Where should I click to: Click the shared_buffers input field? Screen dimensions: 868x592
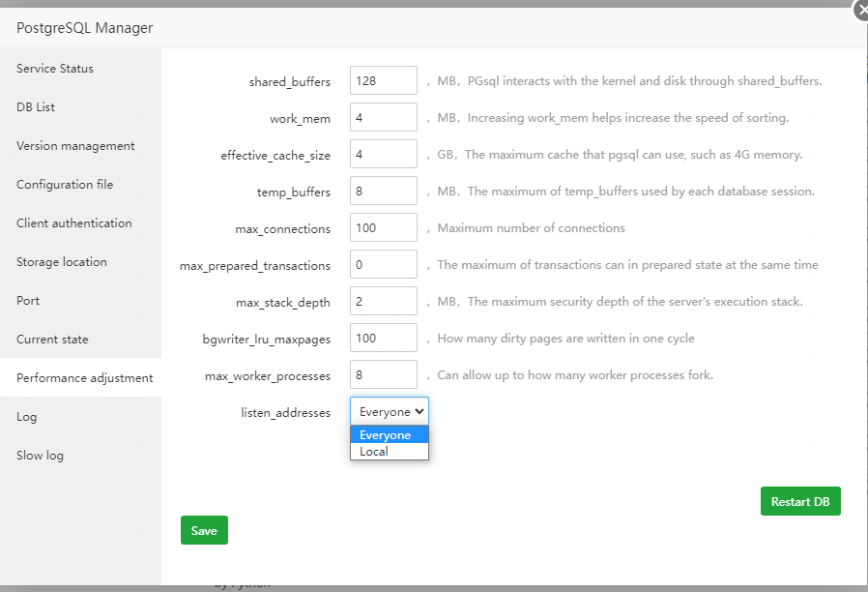383,81
